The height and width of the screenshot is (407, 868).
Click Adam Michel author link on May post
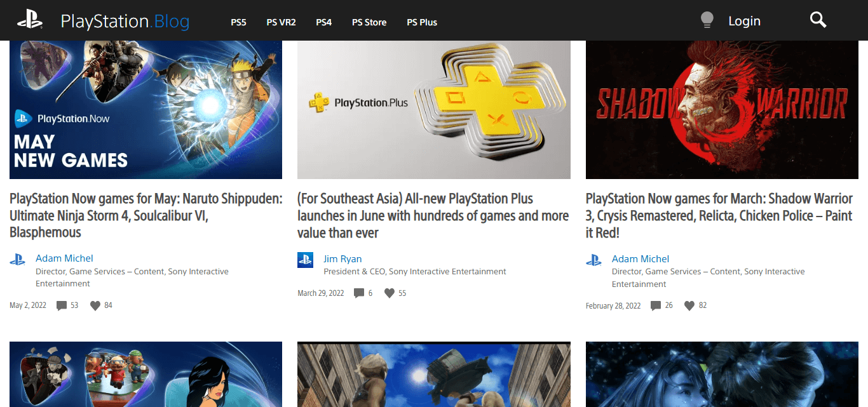tap(64, 258)
